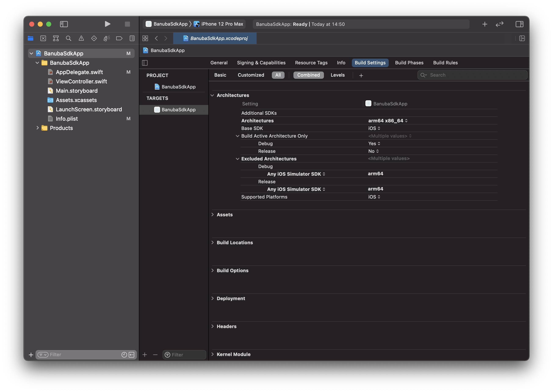This screenshot has width=553, height=392.
Task: Add a new target
Action: pyautogui.click(x=145, y=355)
